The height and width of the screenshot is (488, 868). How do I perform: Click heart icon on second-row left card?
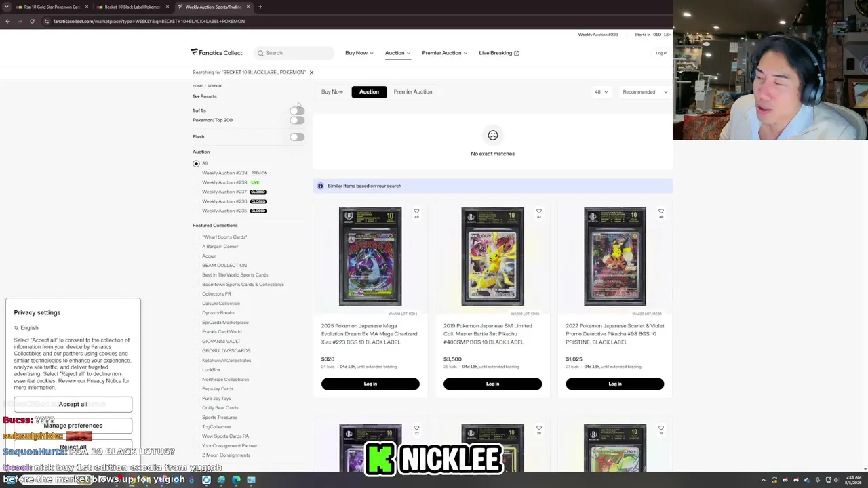(416, 428)
